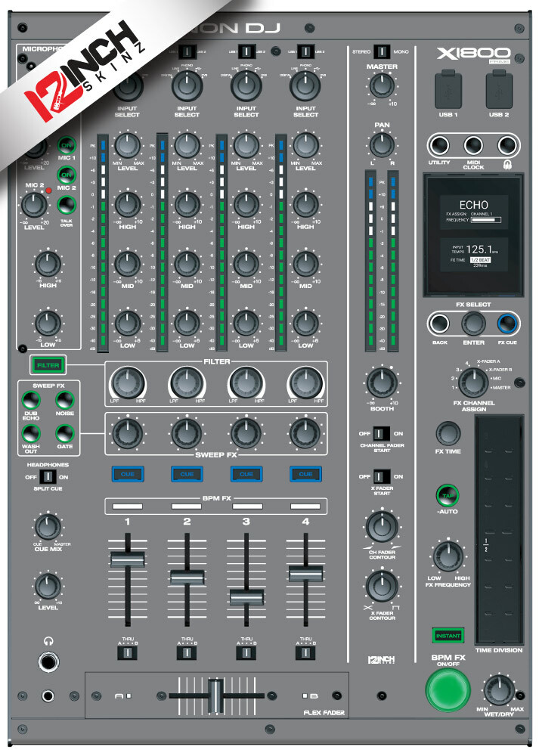Viewport: 539px width, 756px height.
Task: Click the channel 2 volume fader cap
Action: click(x=187, y=578)
